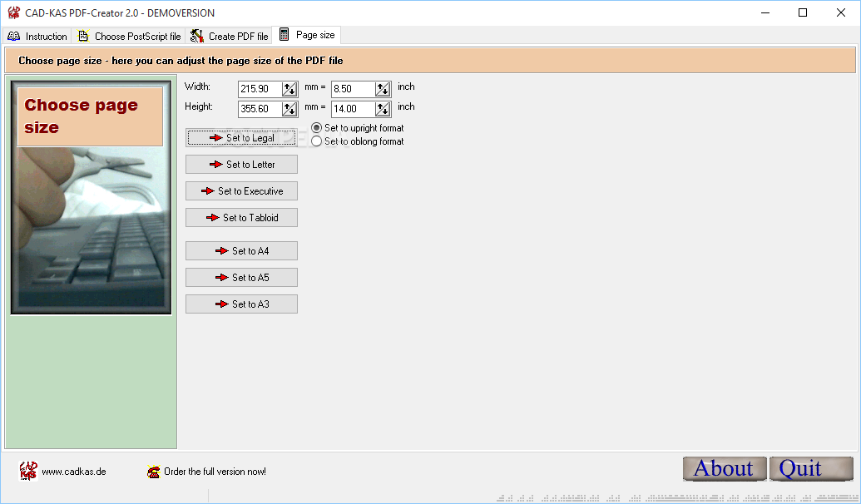
Task: Click the Set to Letter button
Action: [x=241, y=164]
